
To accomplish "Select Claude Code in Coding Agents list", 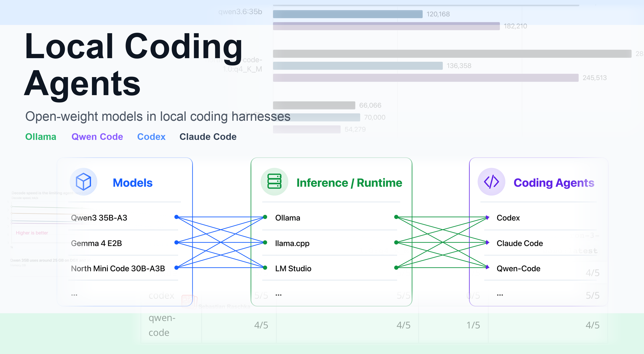I will tap(520, 243).
